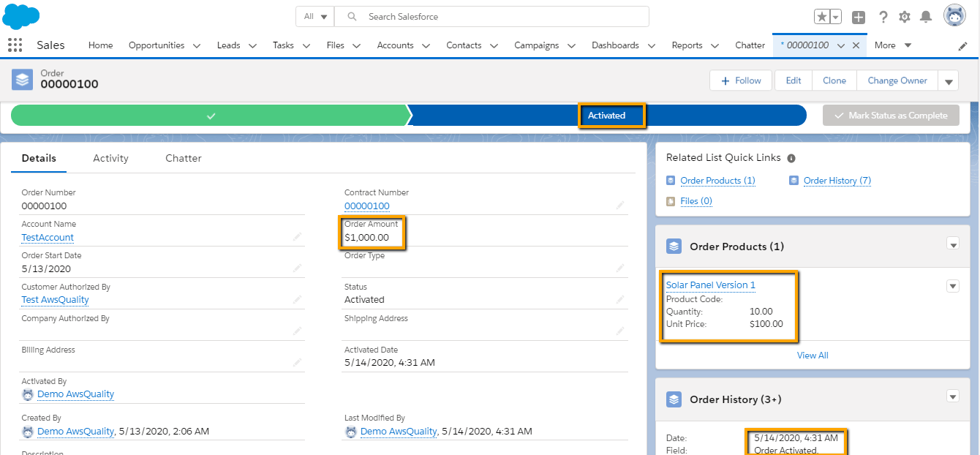The image size is (980, 455).
Task: Click the Activated stage in path
Action: (607, 116)
